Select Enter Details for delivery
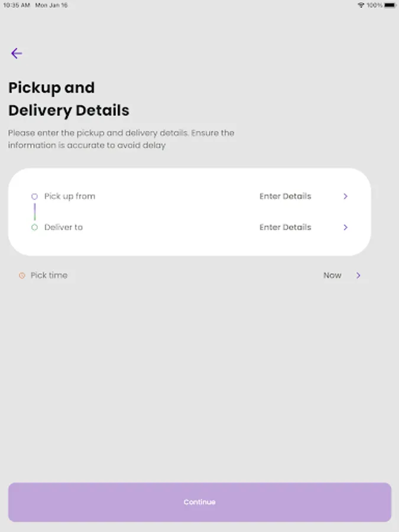The width and height of the screenshot is (399, 532). [x=285, y=227]
